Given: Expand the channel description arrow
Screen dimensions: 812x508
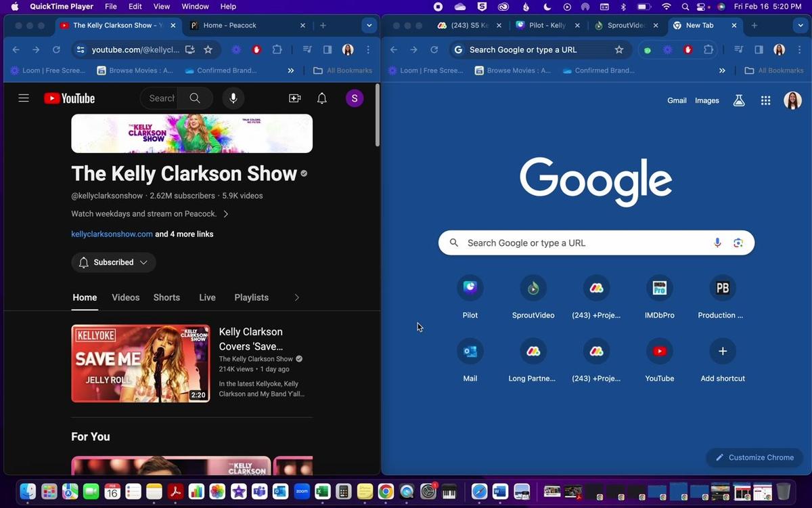Looking at the screenshot, I should pyautogui.click(x=226, y=214).
